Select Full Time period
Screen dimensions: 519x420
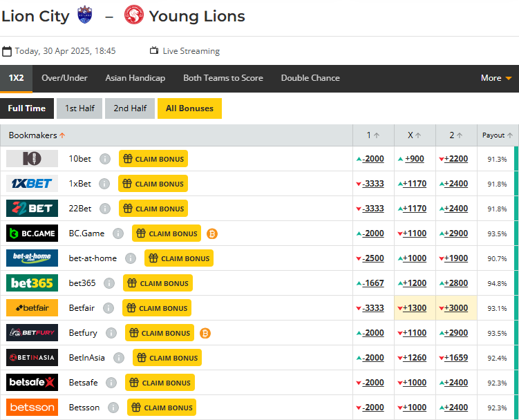pyautogui.click(x=27, y=108)
